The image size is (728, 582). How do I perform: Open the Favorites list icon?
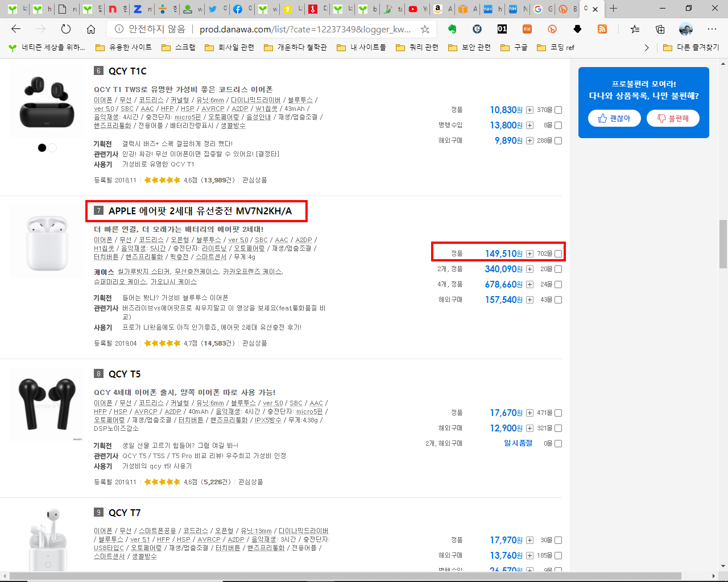(x=635, y=29)
